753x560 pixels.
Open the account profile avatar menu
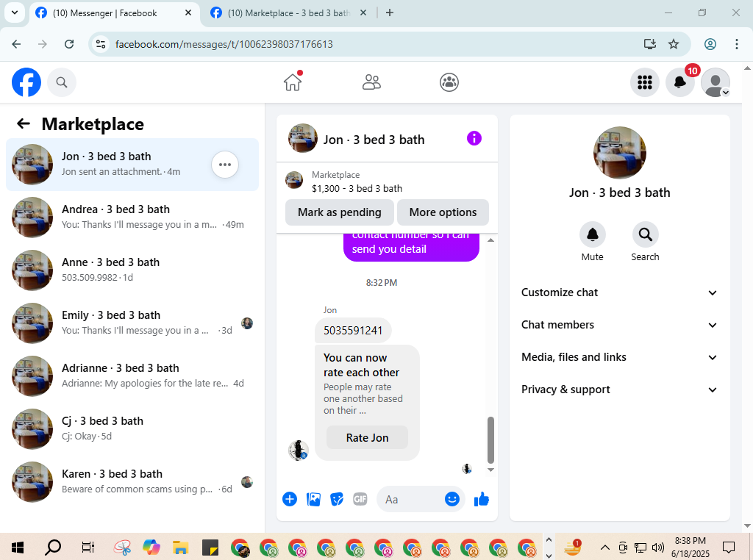[715, 82]
